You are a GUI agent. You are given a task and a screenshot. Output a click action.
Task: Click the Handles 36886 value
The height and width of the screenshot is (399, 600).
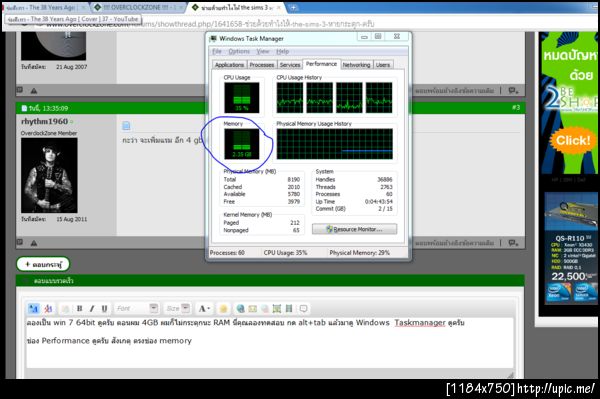click(x=385, y=179)
